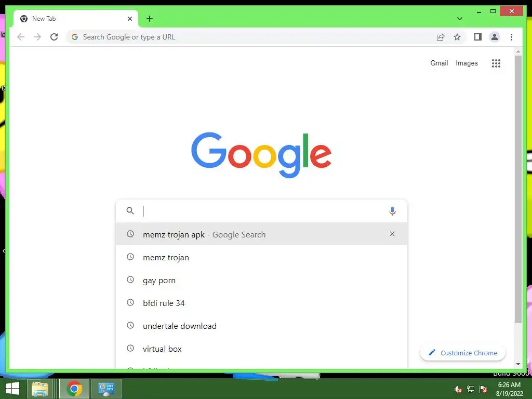Choose the 'memz trojan' suggestion

point(261,257)
